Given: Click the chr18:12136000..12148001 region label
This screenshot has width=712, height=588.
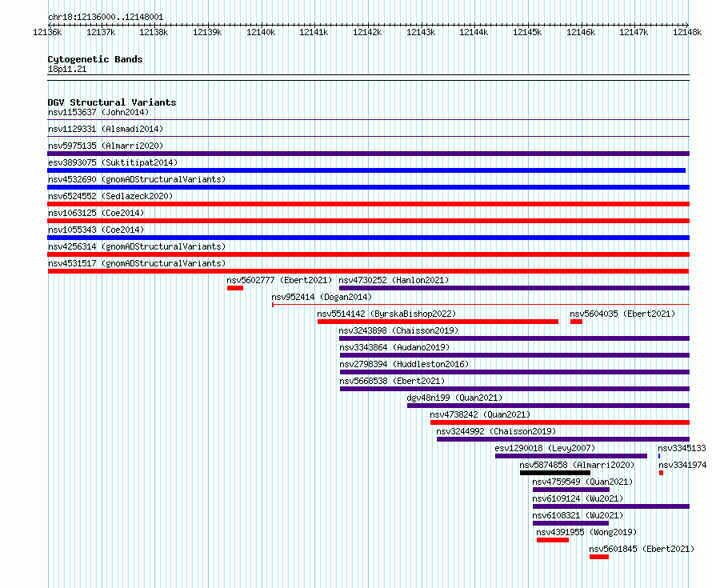Looking at the screenshot, I should click(x=106, y=17).
